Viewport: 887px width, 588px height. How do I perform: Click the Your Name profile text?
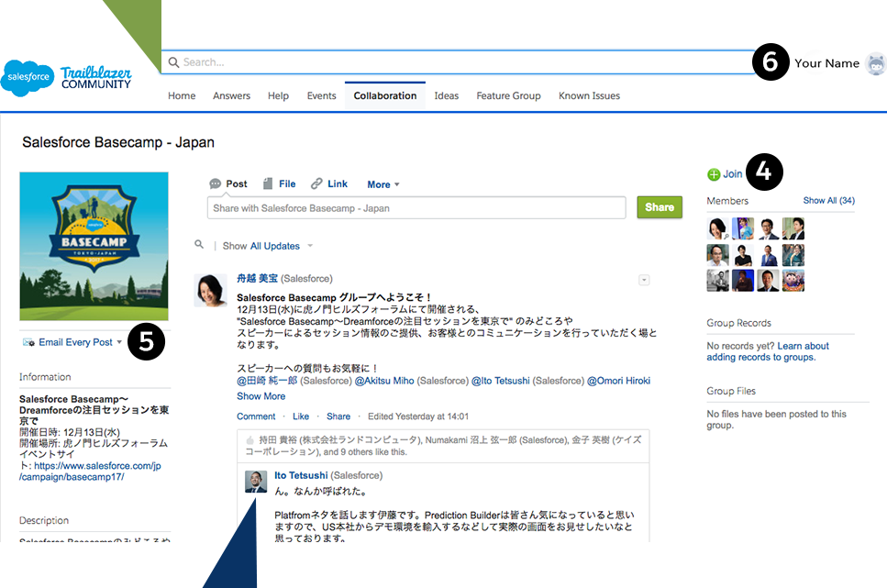pos(826,63)
